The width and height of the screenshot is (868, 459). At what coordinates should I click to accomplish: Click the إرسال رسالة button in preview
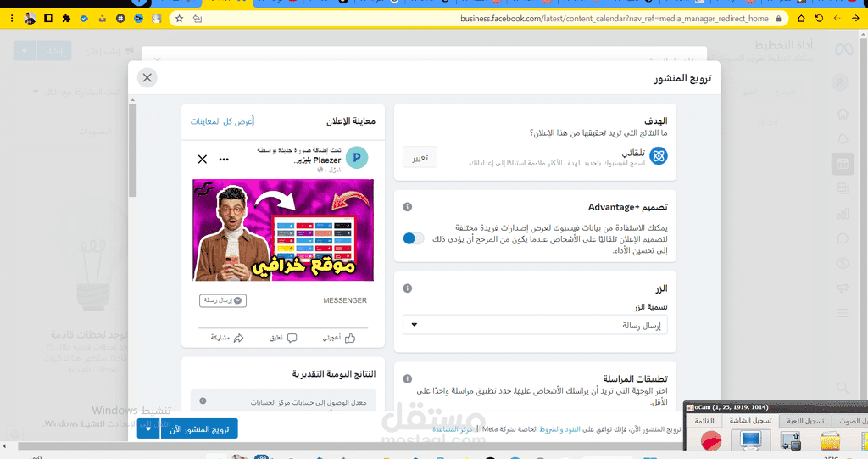pos(223,300)
